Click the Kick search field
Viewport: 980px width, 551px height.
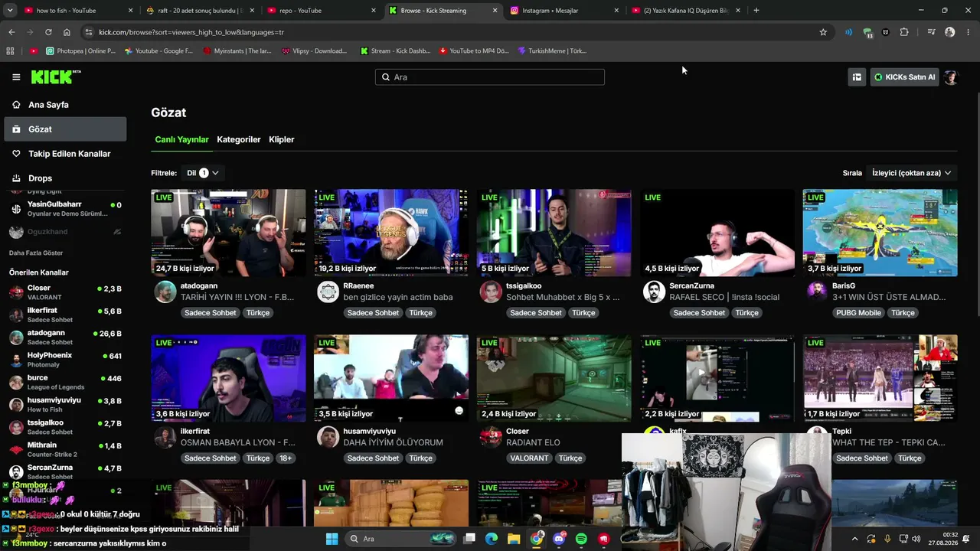coord(490,77)
